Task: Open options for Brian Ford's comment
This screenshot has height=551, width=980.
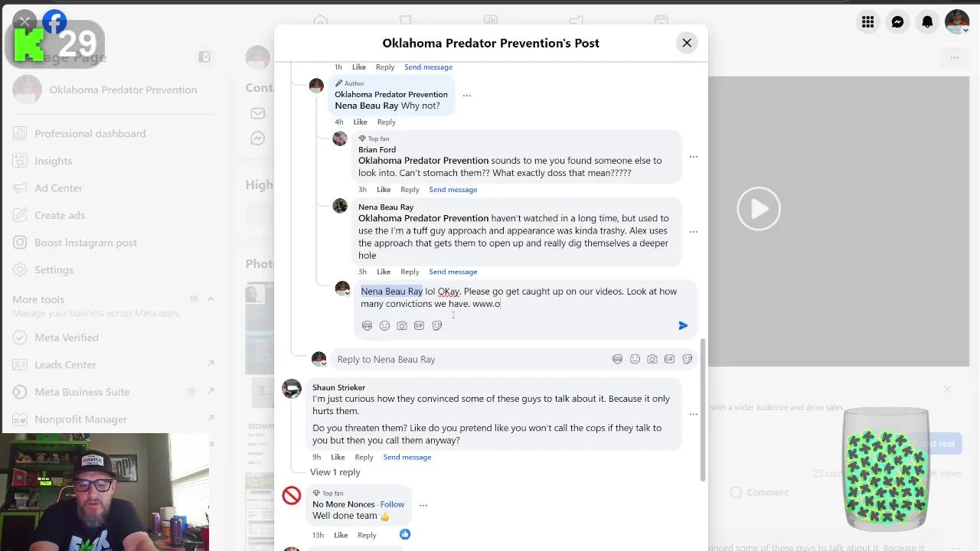Action: pos(694,157)
